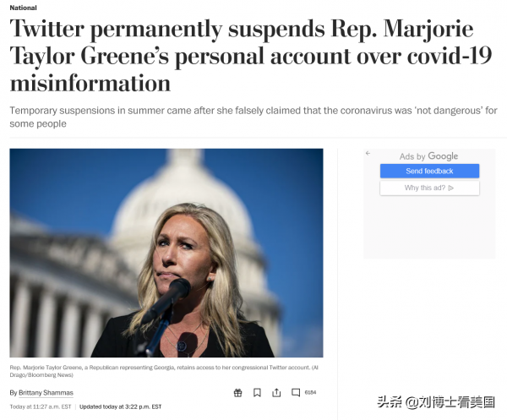Image resolution: width=507 pixels, height=420 pixels.
Task: Bookmark this article with the save icon
Action: tap(257, 393)
